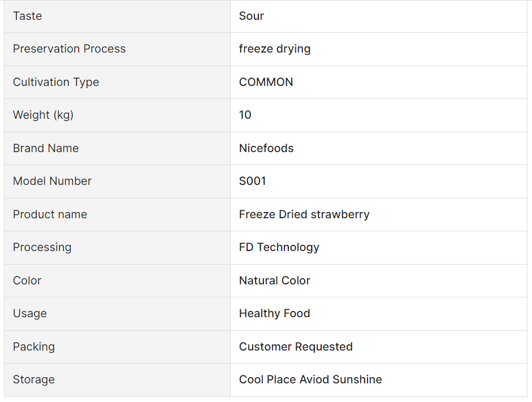Click the Cultivation Type label
The width and height of the screenshot is (532, 402).
pos(56,82)
